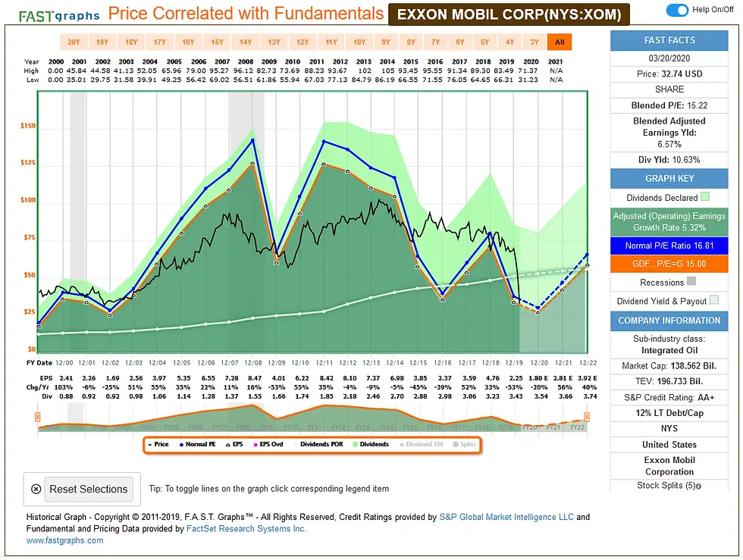Click the Reset Selections button
The image size is (743, 560).
pyautogui.click(x=88, y=490)
